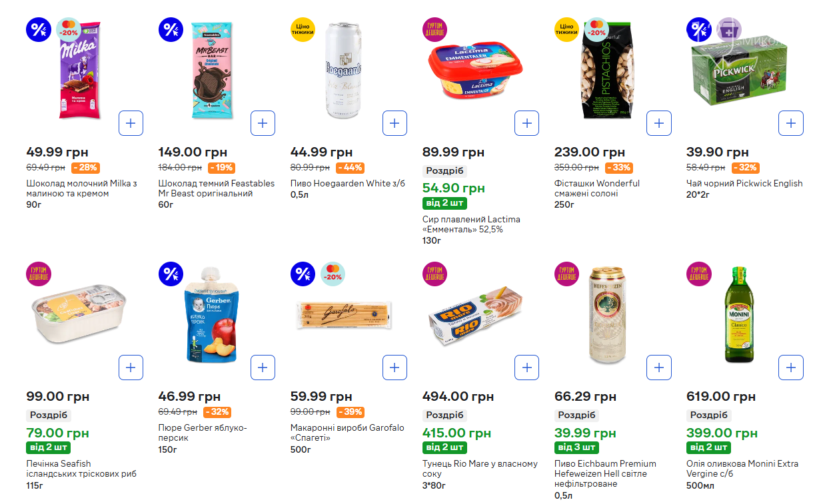Add Seafish cod liver to cart
Screen dimensions: 821x504
pyautogui.click(x=131, y=368)
